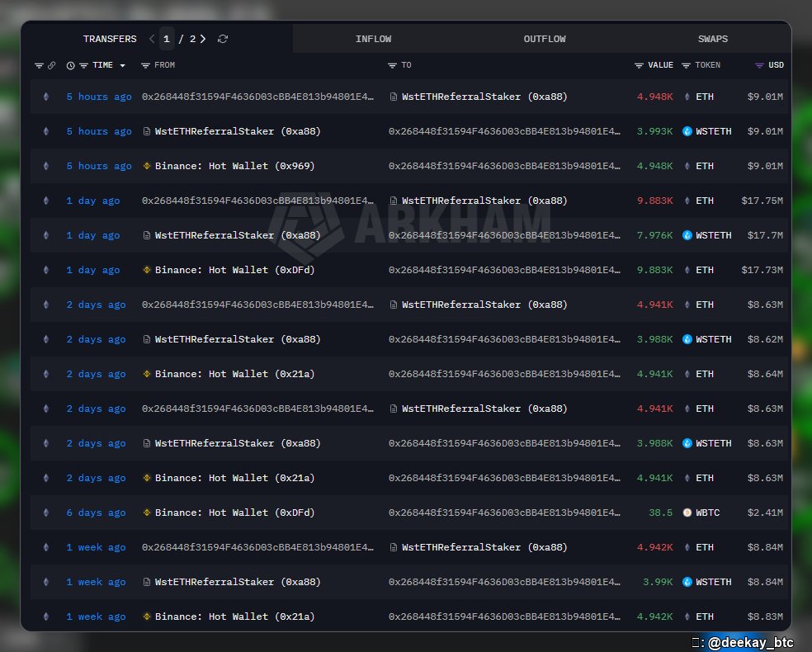The image size is (812, 652).
Task: Open the TOKEN column filter
Action: [x=687, y=65]
